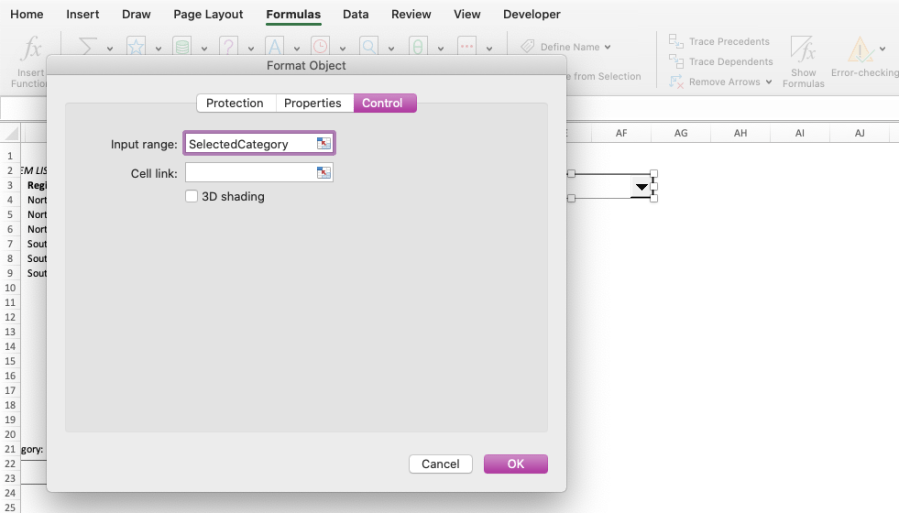899x513 pixels.
Task: Click the Cancel button
Action: pos(440,464)
